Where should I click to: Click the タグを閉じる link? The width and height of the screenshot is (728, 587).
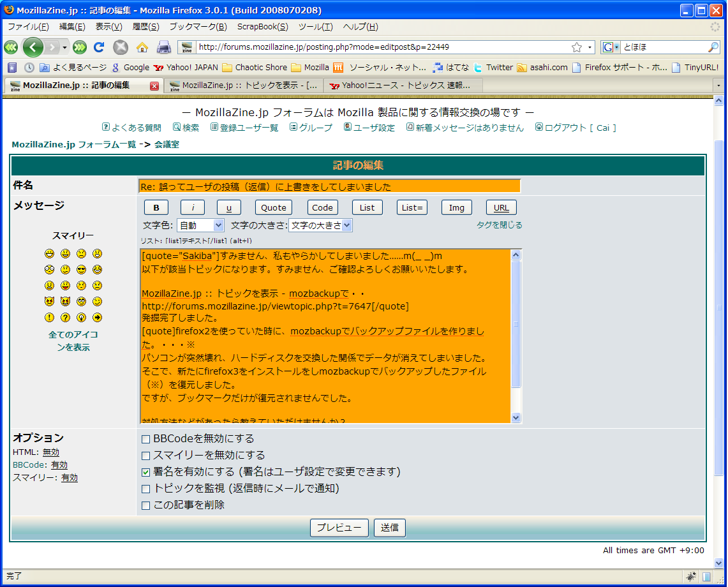499,225
